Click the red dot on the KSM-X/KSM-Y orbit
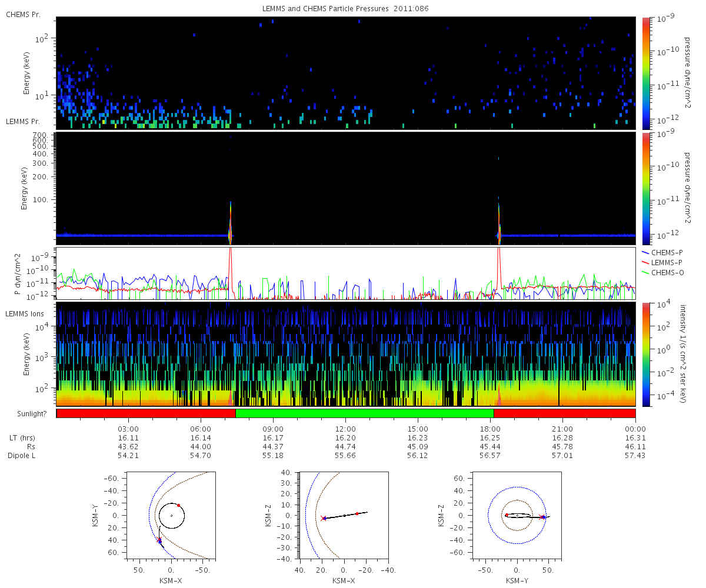Viewport: 706px width, 588px height. 178,505
